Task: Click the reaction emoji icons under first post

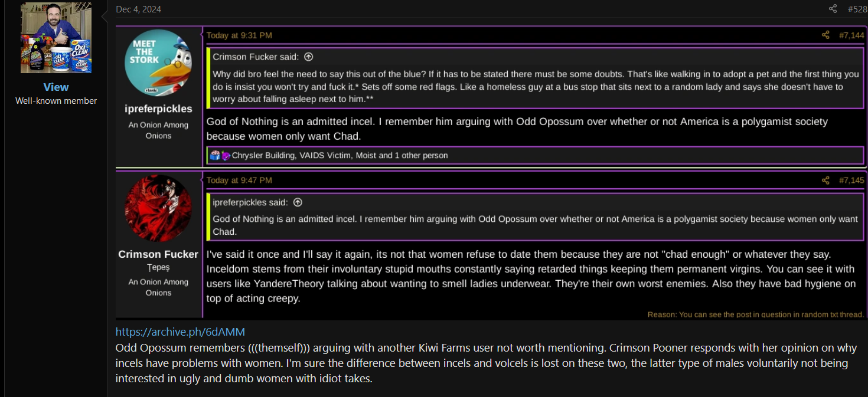Action: [220, 156]
